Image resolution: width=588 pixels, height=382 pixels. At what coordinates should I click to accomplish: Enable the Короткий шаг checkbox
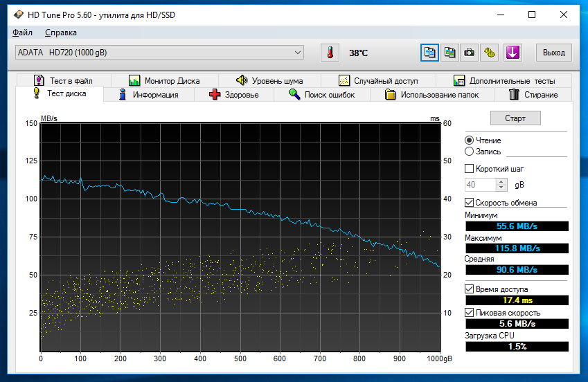click(470, 168)
